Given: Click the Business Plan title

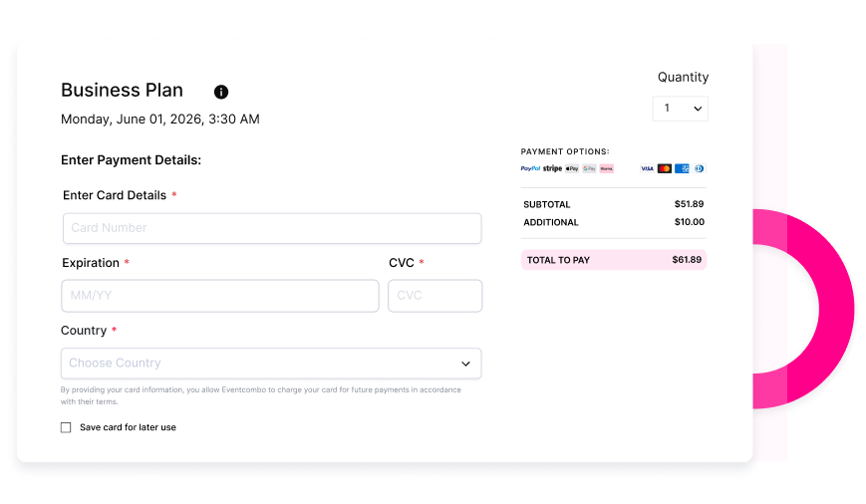Looking at the screenshot, I should pyautogui.click(x=122, y=91).
